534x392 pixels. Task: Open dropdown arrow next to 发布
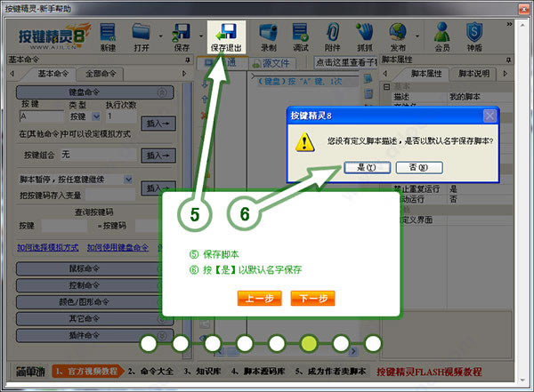pyautogui.click(x=417, y=36)
